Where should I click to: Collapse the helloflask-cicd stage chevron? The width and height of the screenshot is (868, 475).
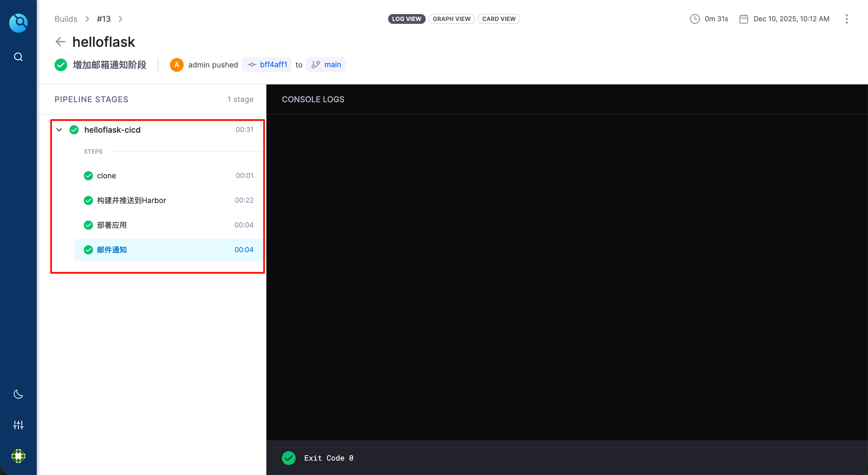[59, 130]
